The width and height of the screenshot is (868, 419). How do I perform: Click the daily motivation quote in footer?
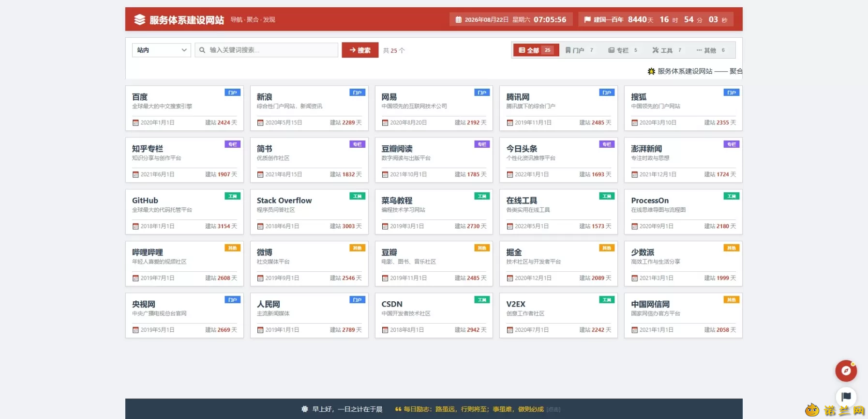[474, 409]
